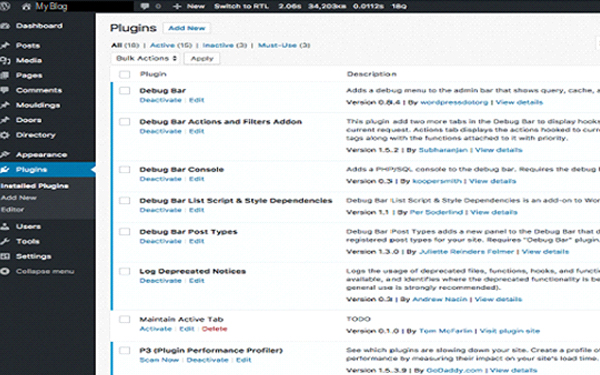Filter plugins by Active (15)
600x375 pixels.
[x=171, y=45]
